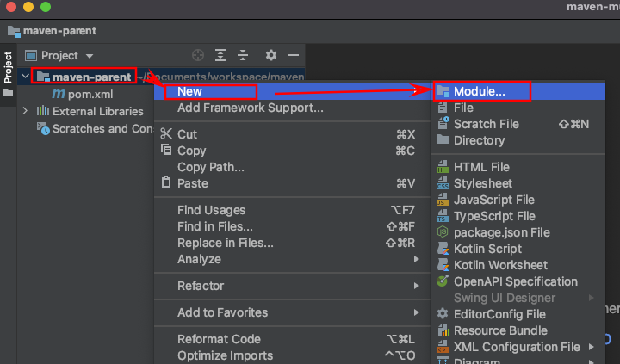620x364 pixels.
Task: Click the EditorConfig gear icon
Action: 443,313
